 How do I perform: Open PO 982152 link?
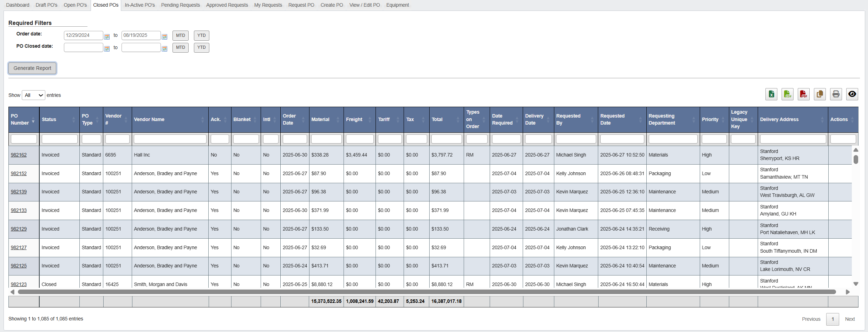(x=19, y=173)
